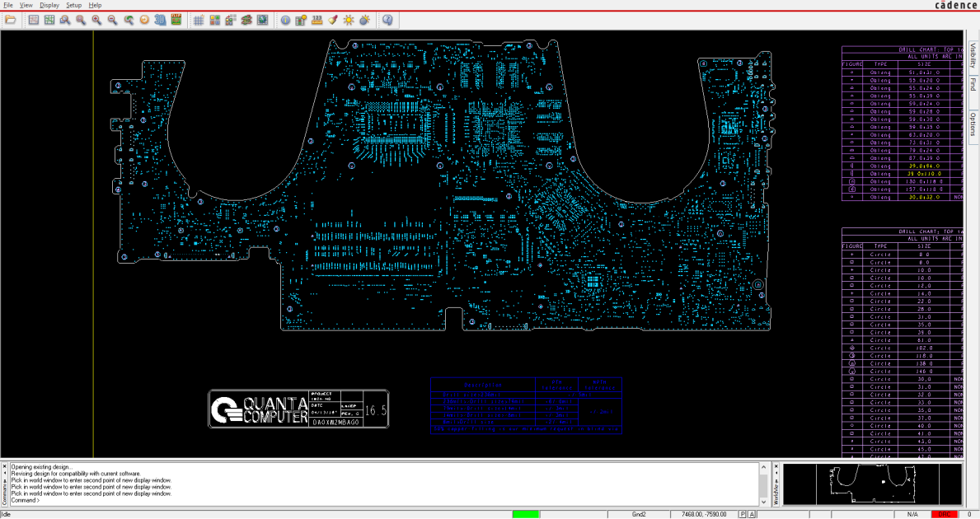The width and height of the screenshot is (980, 519).
Task: Click the Command prompt input line
Action: (x=384, y=500)
